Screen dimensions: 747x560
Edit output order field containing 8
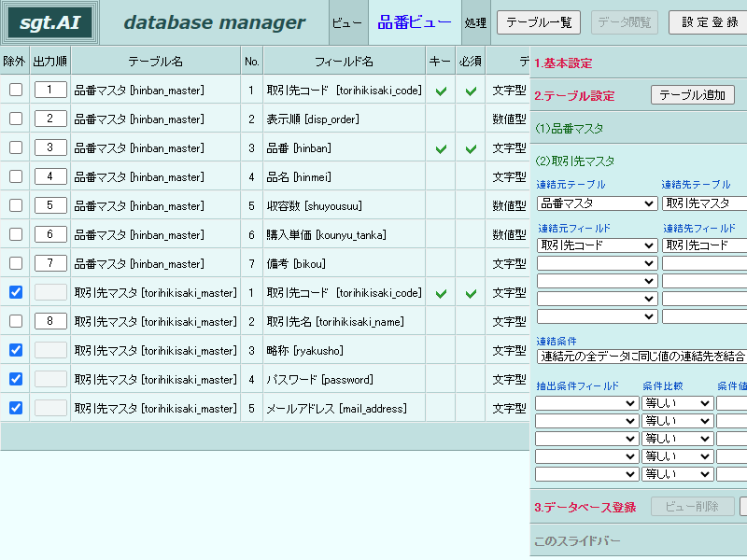[x=50, y=321]
